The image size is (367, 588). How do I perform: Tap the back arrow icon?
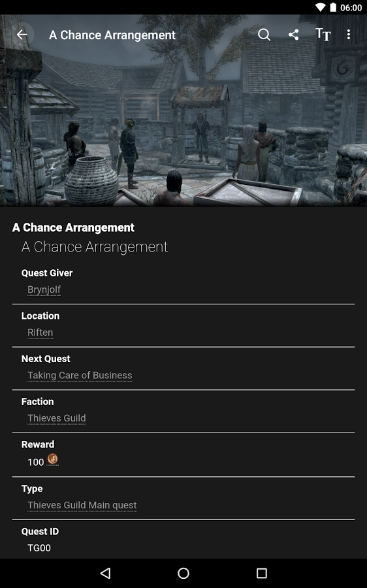coord(22,35)
